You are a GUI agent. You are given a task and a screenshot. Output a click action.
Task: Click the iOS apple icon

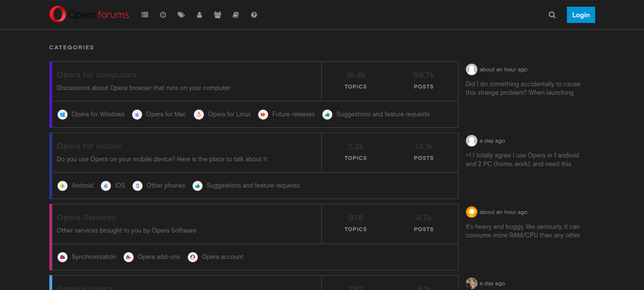tap(106, 186)
